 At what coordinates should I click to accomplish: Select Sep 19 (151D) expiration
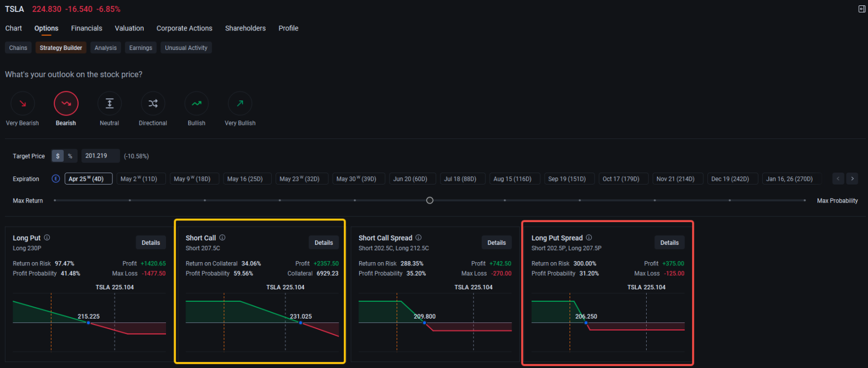pos(569,179)
